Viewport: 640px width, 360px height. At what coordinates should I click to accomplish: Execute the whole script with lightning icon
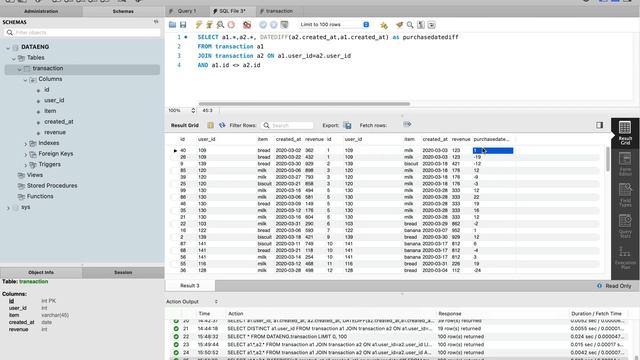click(199, 25)
